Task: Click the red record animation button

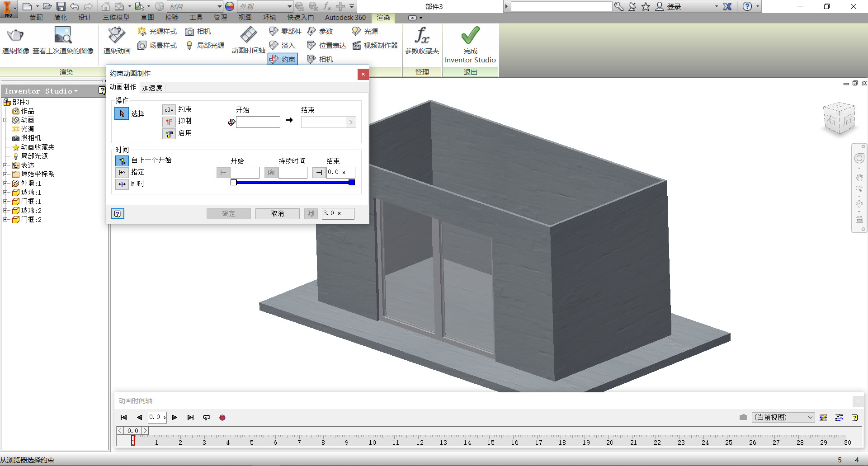Action: pos(222,418)
